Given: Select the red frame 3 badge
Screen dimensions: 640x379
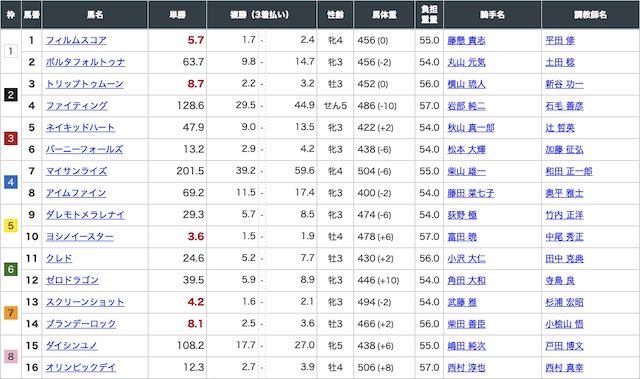Looking at the screenshot, I should coord(11,138).
